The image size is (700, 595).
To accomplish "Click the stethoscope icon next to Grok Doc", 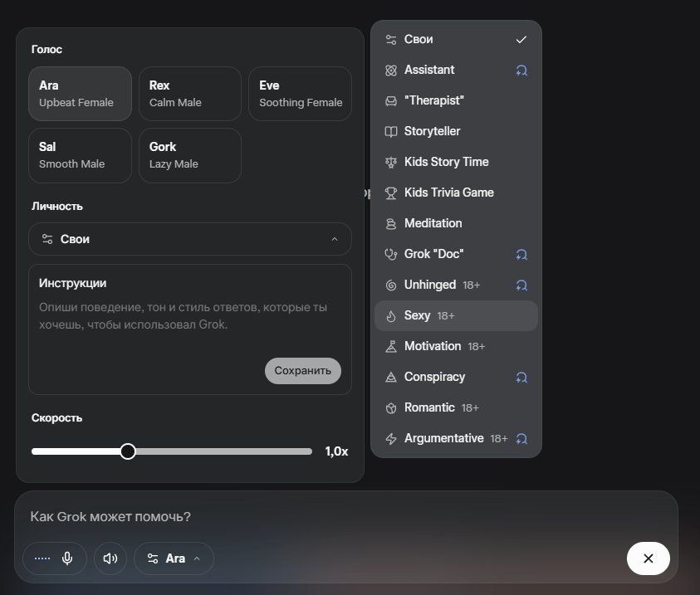I will point(390,255).
